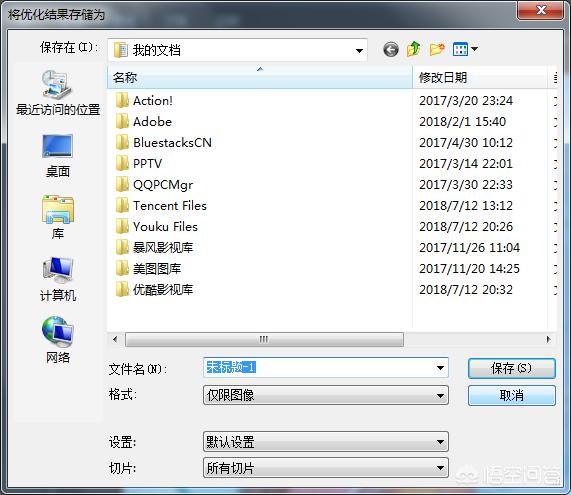Open the 设置 dropdown with 默认设置
Screen dimensions: 571x495
[x=326, y=442]
